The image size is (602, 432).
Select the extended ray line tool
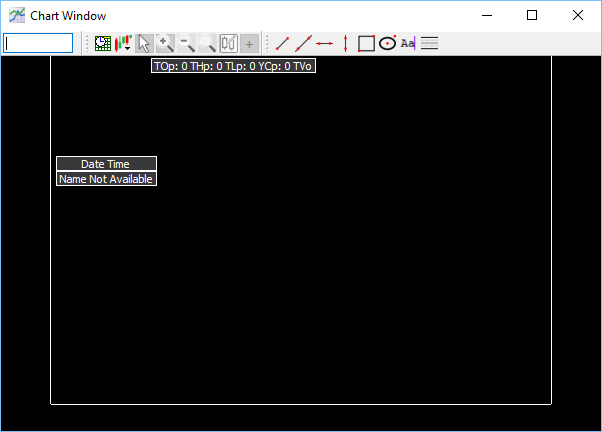303,43
